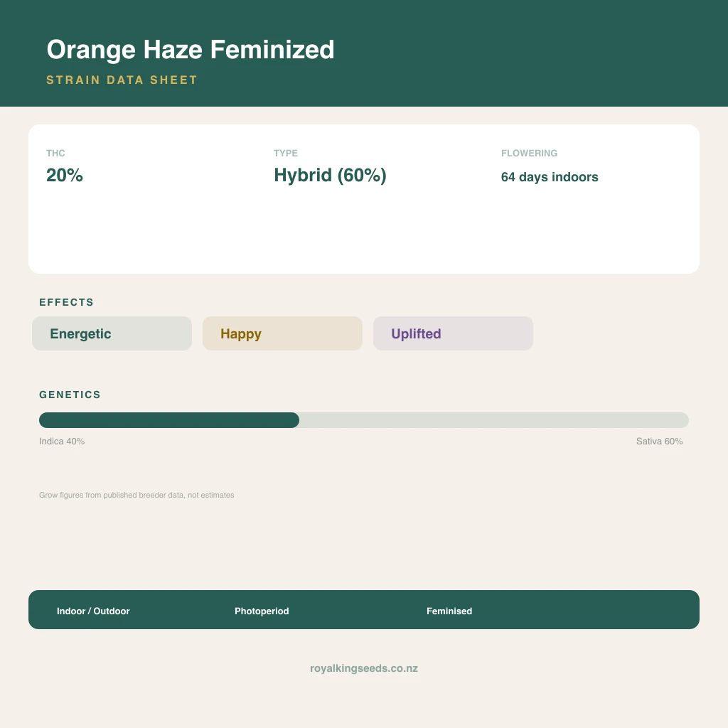Select the Uplifted effect chip
The height and width of the screenshot is (728, 728).
click(x=453, y=333)
